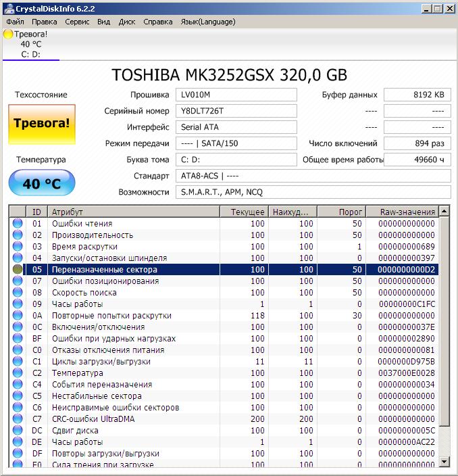Click the serial number field Y8DLT726T
This screenshot has height=476, width=458.
236,111
